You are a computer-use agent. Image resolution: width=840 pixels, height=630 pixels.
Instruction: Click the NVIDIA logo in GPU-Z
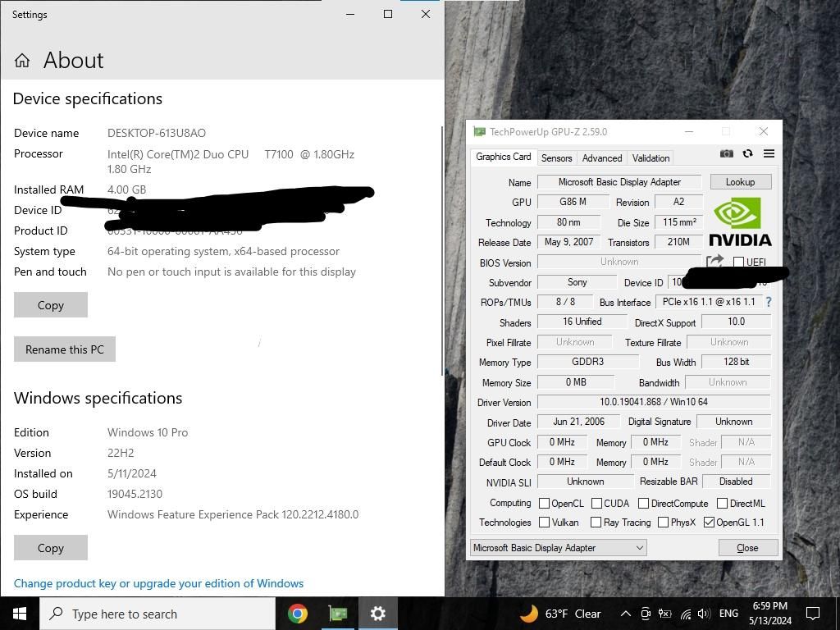pos(741,221)
